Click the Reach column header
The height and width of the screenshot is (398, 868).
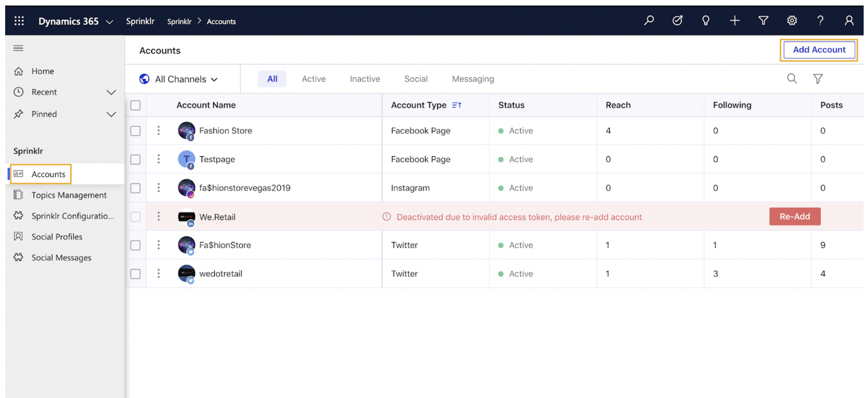coord(618,105)
